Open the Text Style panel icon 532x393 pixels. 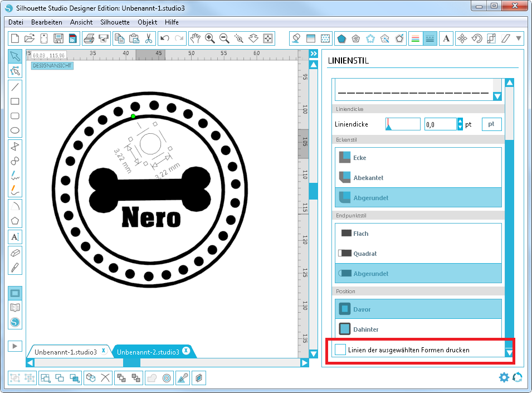point(446,38)
